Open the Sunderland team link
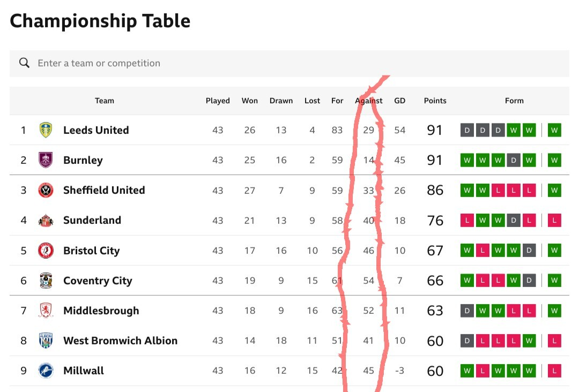Screen dimensions: 579x392 [92, 220]
